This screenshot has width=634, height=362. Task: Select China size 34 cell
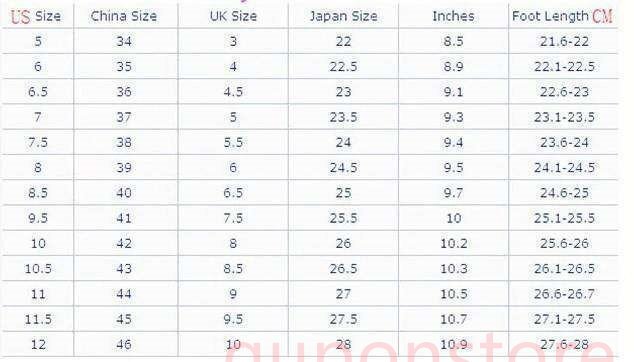pyautogui.click(x=124, y=41)
